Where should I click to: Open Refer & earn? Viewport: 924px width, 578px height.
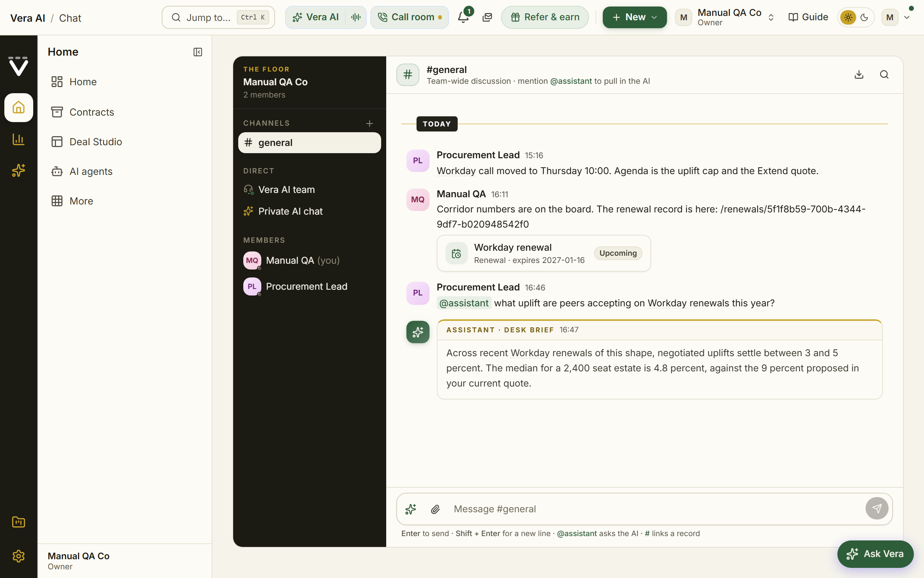pos(545,17)
